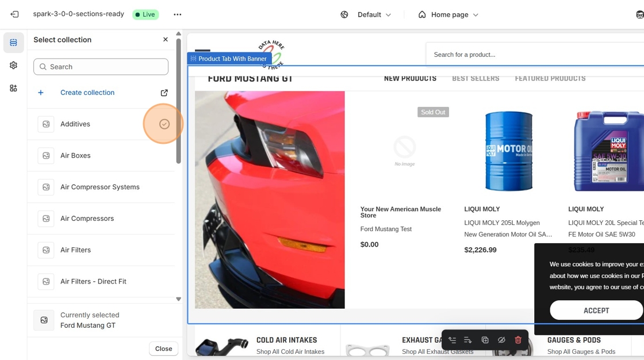Click the exit editor back icon
This screenshot has width=644, height=360.
pyautogui.click(x=14, y=14)
